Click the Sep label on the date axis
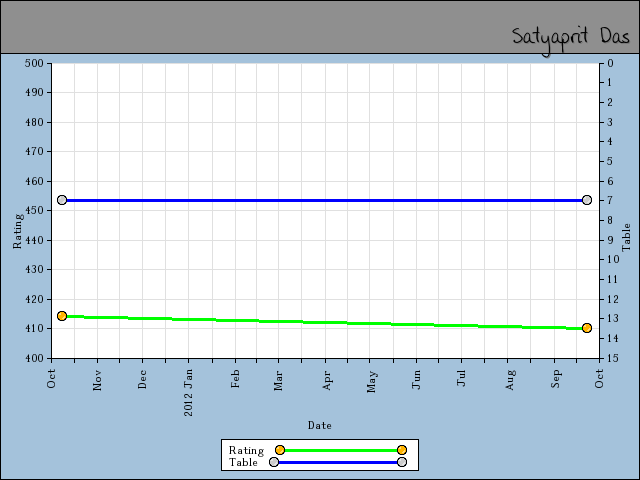 pos(556,380)
